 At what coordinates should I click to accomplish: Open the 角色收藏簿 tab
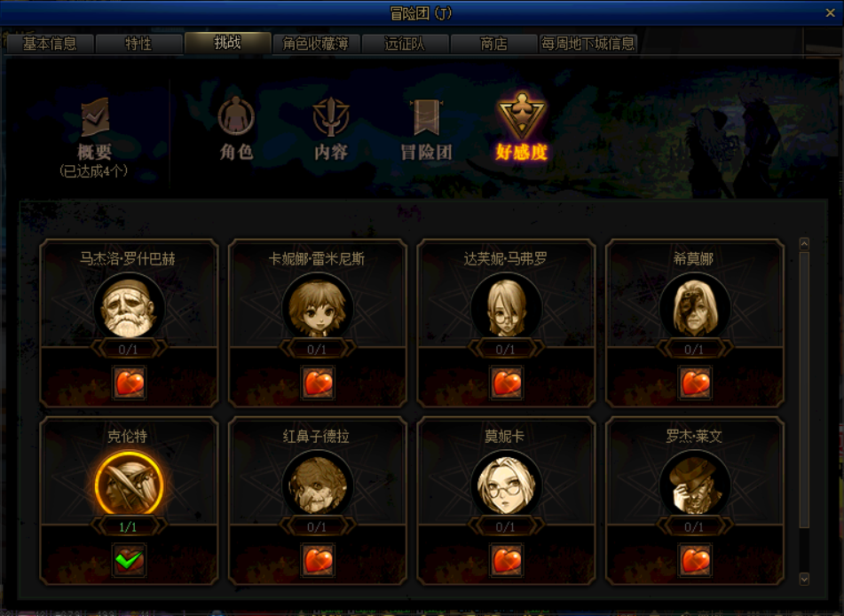[316, 43]
